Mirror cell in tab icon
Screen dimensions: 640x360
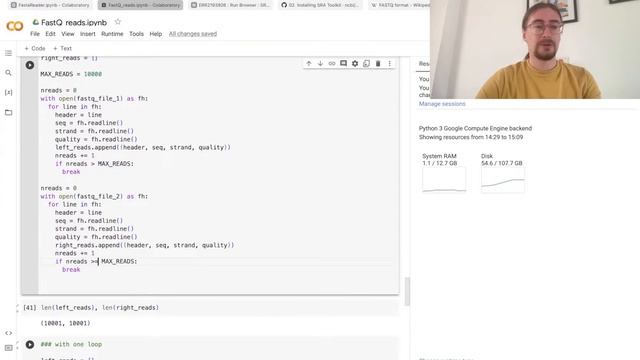click(x=367, y=63)
